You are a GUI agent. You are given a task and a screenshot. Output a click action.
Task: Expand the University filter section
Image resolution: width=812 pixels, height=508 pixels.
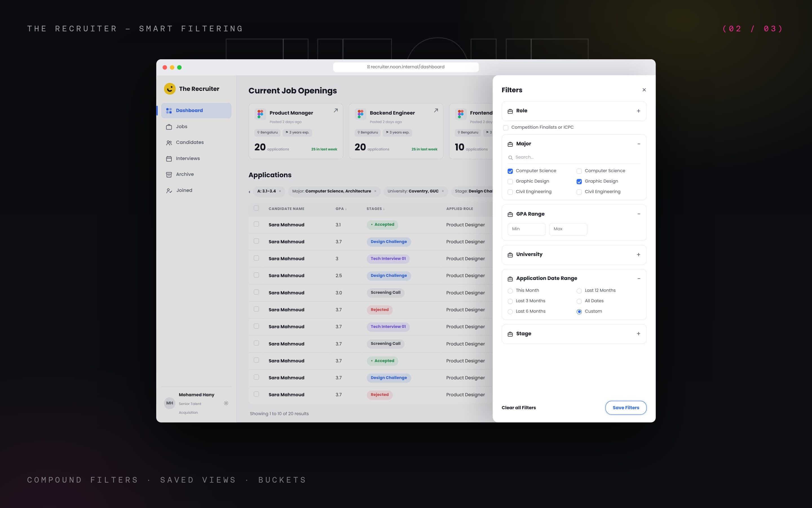coord(639,255)
